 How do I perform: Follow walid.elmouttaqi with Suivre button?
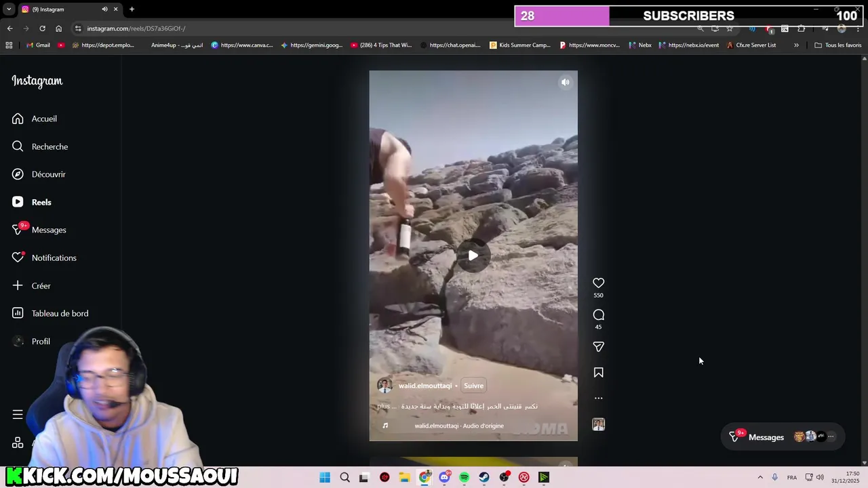coord(473,386)
